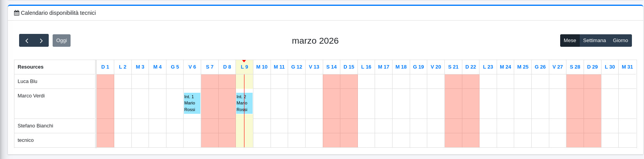This screenshot has height=159, width=644.
Task: Click day header S 14
Action: point(331,67)
